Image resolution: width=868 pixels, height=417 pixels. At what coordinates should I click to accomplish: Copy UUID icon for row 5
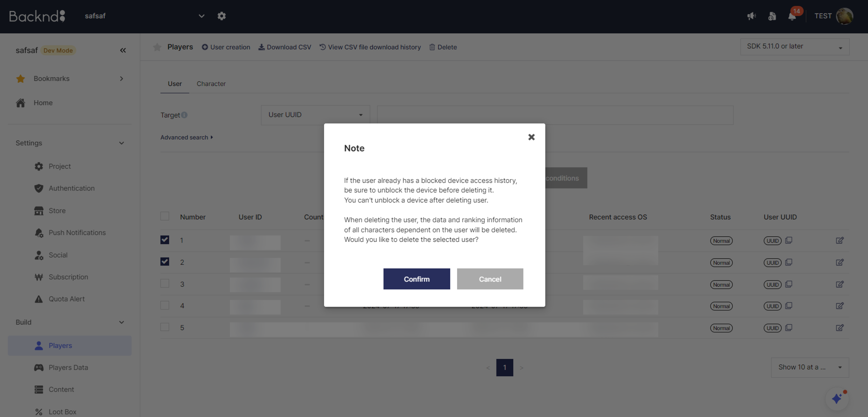tap(788, 328)
